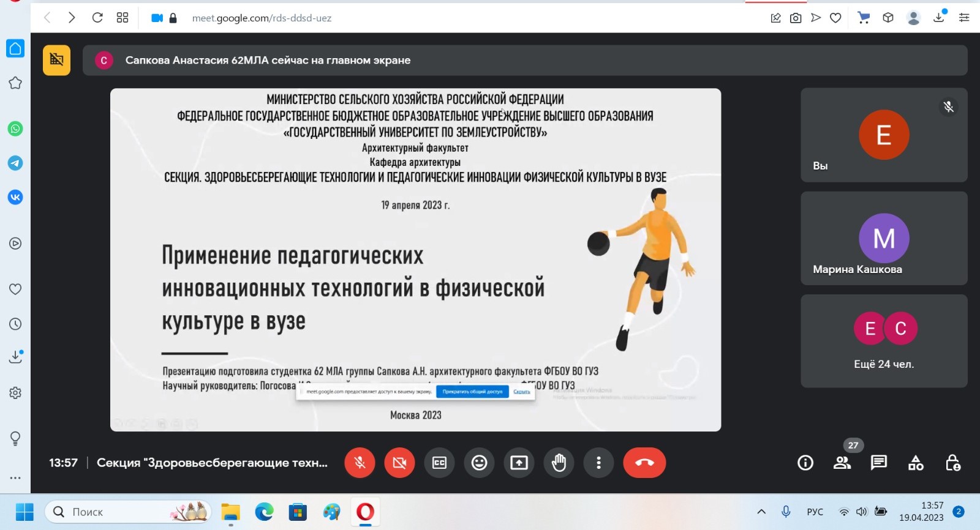Go back in browser
980x530 pixels.
48,18
